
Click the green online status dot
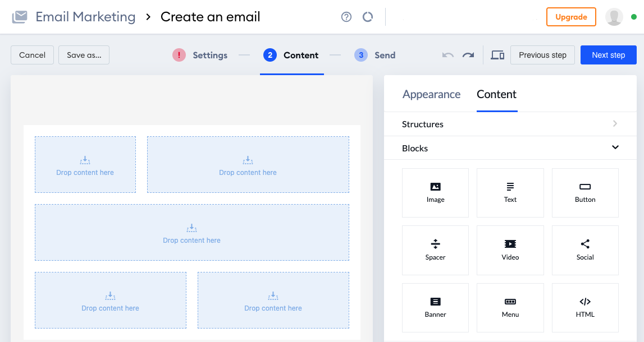pyautogui.click(x=634, y=17)
